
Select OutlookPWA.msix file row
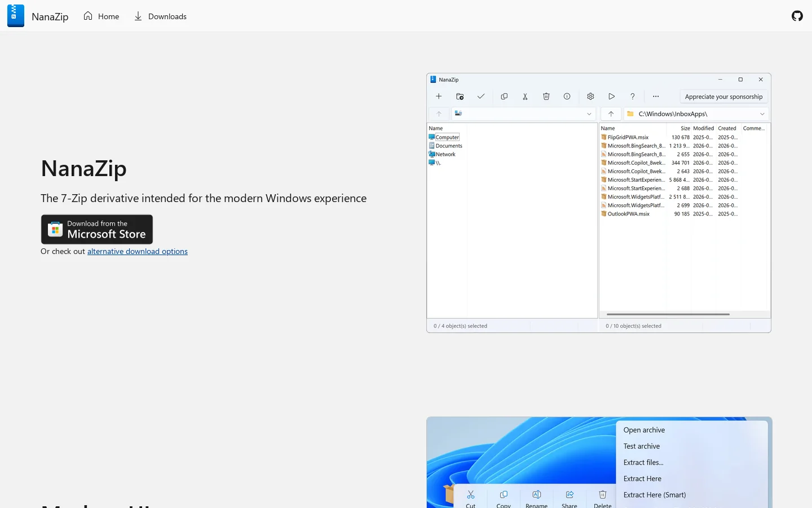(669, 214)
